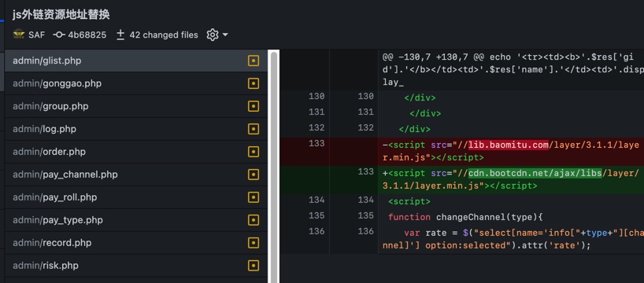Click old line number 130
The image size is (644, 283).
[316, 97]
